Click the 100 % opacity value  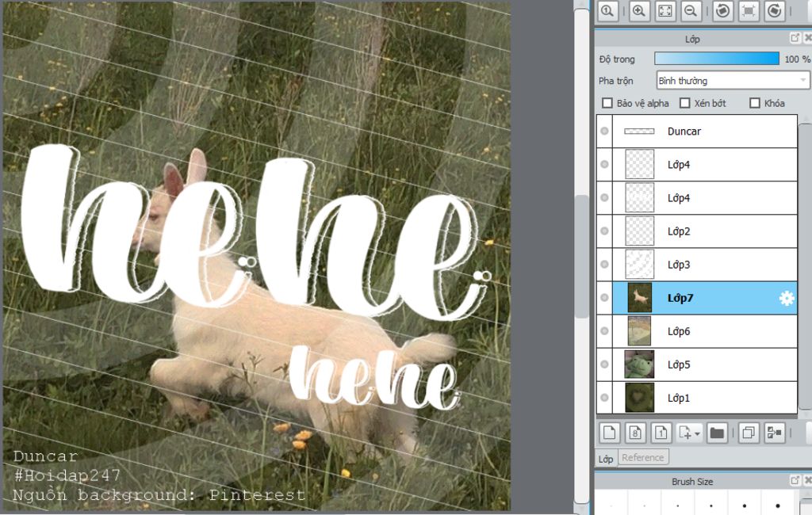pyautogui.click(x=798, y=59)
